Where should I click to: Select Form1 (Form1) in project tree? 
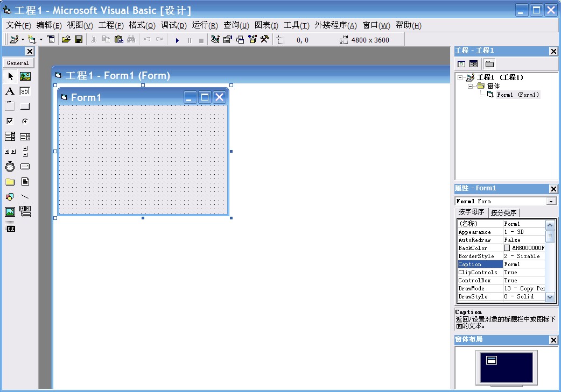517,94
